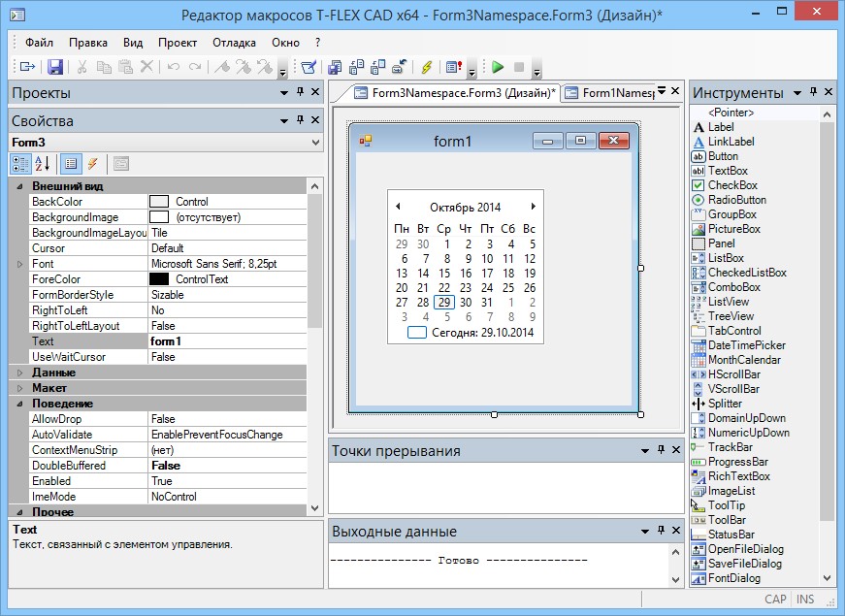Toggle auto-hide pin on Точки прерывания panel
Viewport: 845px width, 616px height.
[x=661, y=450]
